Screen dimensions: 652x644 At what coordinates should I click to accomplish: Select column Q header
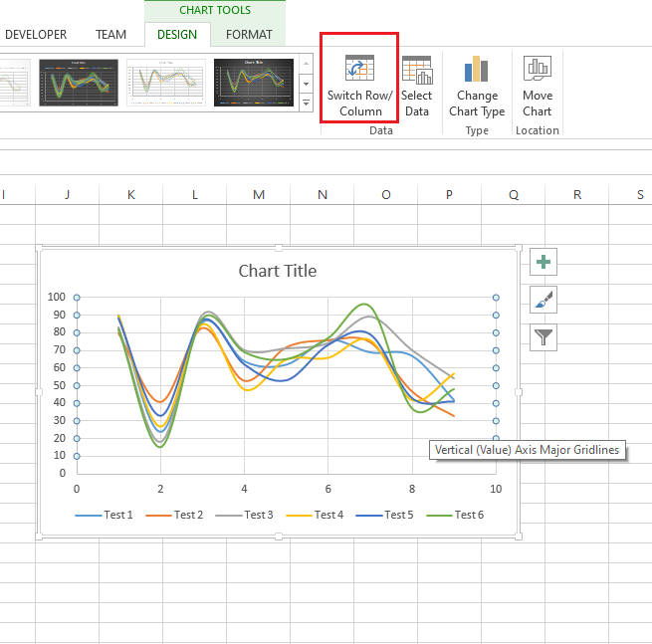coord(514,194)
